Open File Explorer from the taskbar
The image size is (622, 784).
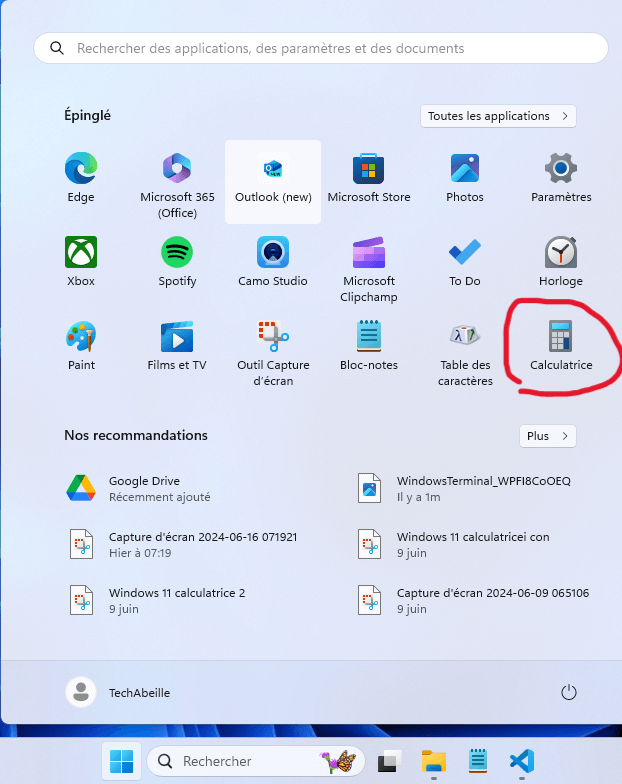(x=434, y=761)
